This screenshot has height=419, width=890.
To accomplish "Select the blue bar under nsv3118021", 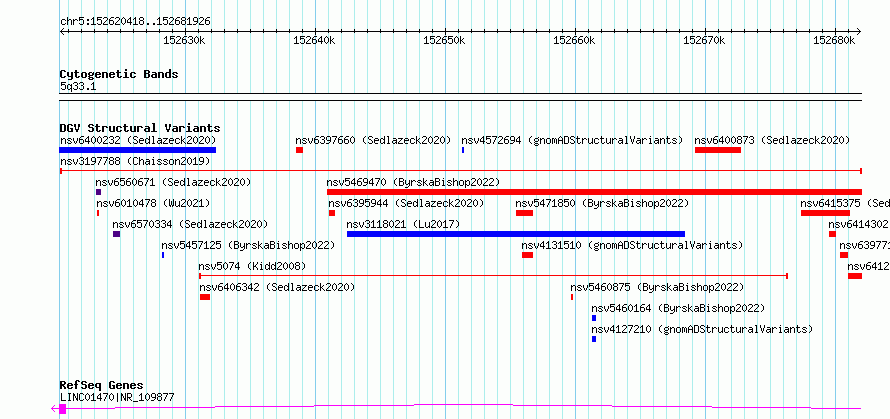I will click(x=516, y=234).
